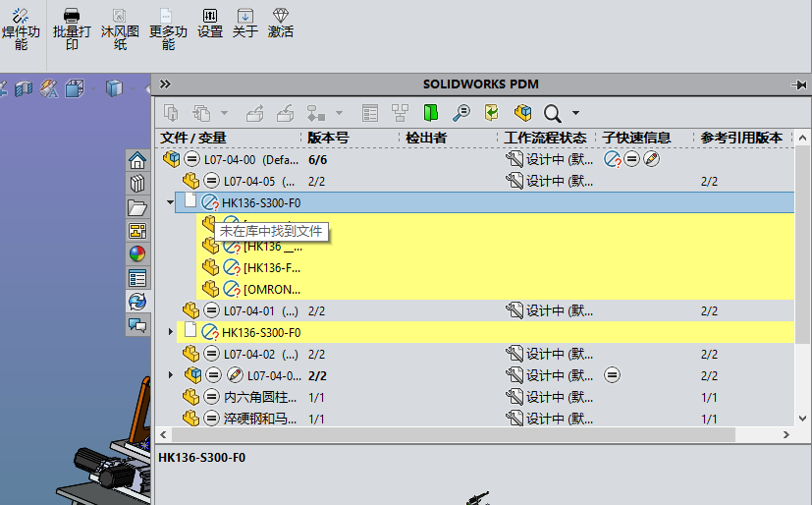Click 子快速信息 column header
Screen dimensions: 812x505
(x=636, y=138)
